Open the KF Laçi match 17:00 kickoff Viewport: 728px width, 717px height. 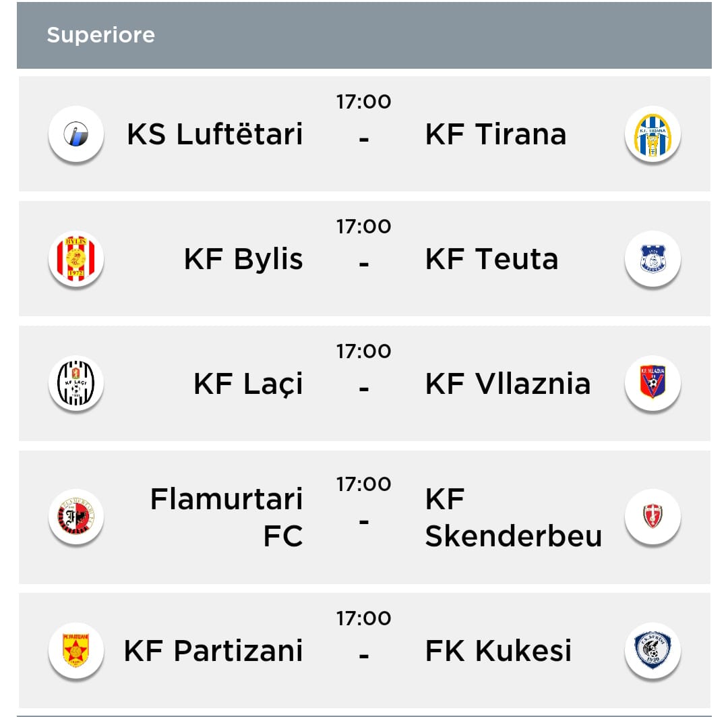pyautogui.click(x=364, y=351)
